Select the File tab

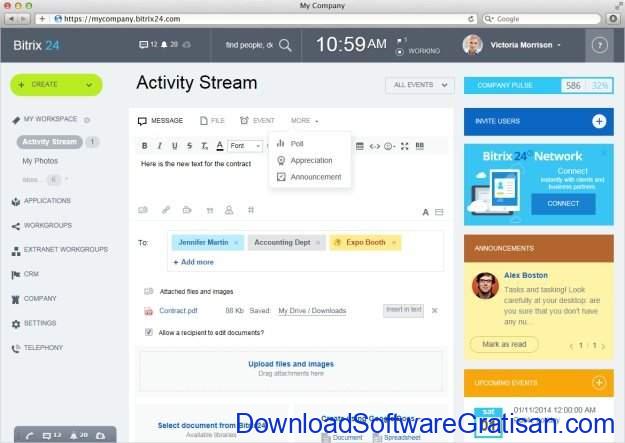(x=212, y=120)
